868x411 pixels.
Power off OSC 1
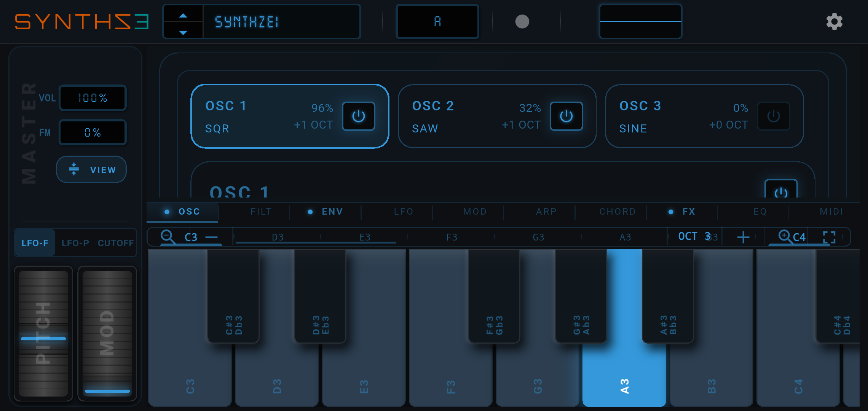click(x=358, y=116)
